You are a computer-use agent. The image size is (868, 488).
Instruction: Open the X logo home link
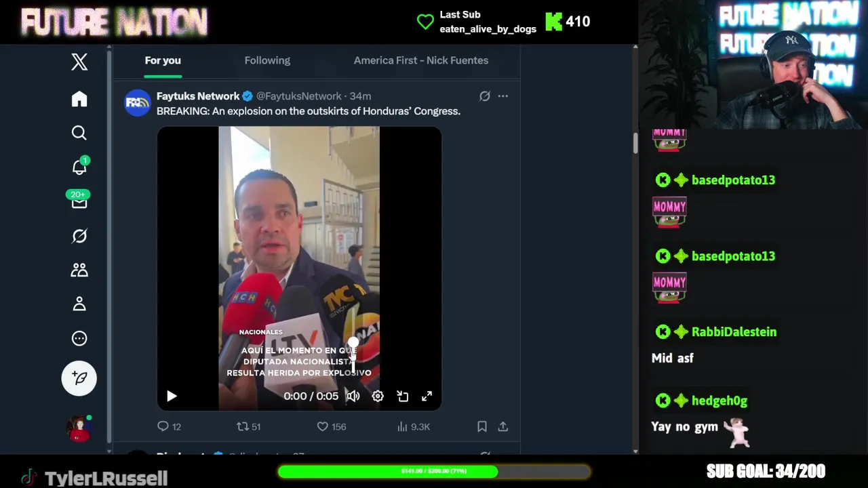pos(79,62)
